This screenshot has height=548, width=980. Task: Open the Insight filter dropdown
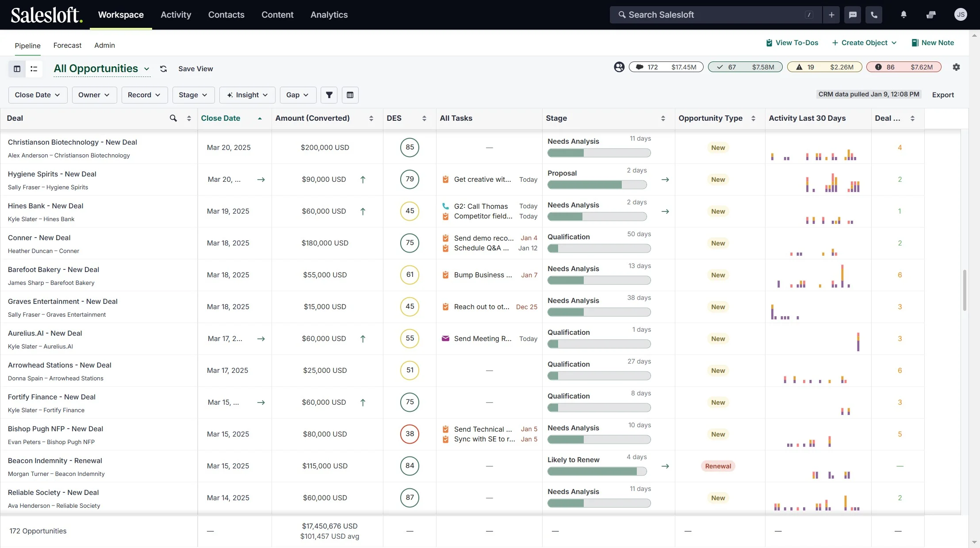247,95
